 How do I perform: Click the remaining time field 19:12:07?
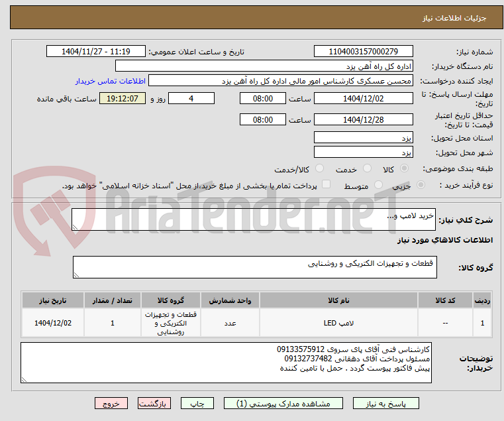(123, 98)
